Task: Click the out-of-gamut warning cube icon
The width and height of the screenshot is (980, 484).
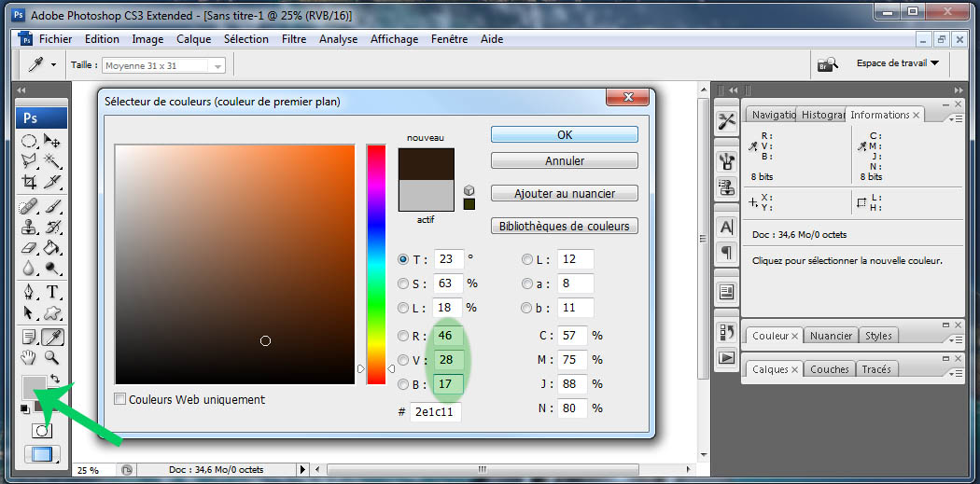Action: 469,190
